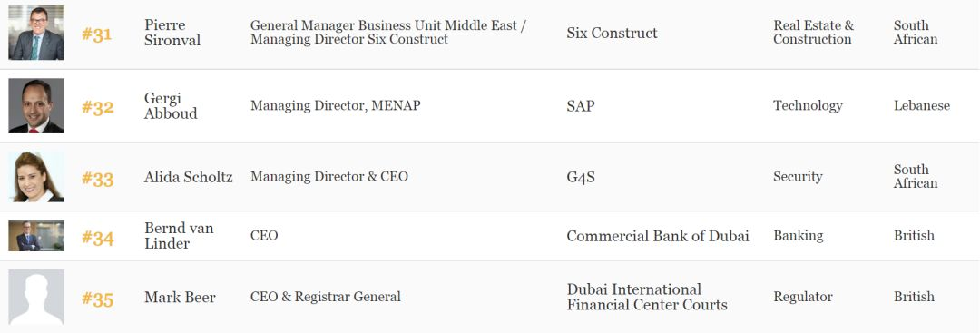Image resolution: width=980 pixels, height=333 pixels.
Task: Click Mark Beer's placeholder avatar
Action: click(x=36, y=297)
